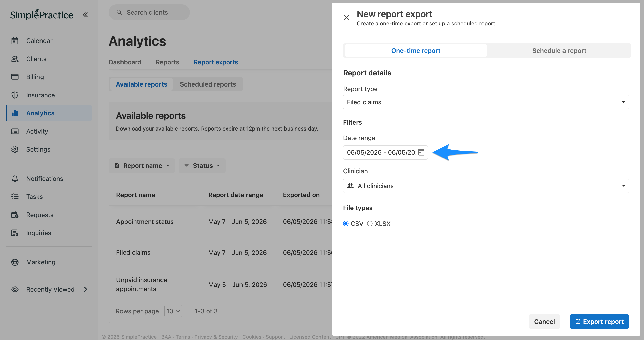Click the Report date range column header
This screenshot has width=644, height=340.
[236, 195]
